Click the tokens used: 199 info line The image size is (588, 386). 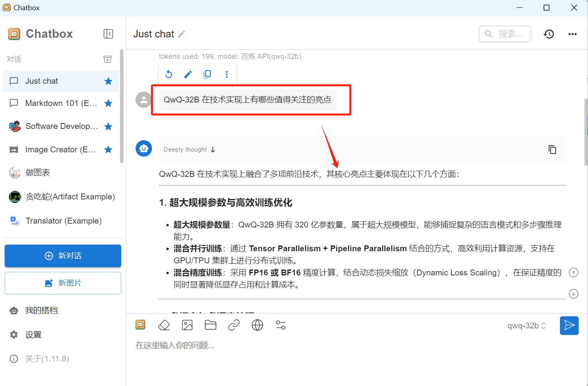click(x=230, y=56)
